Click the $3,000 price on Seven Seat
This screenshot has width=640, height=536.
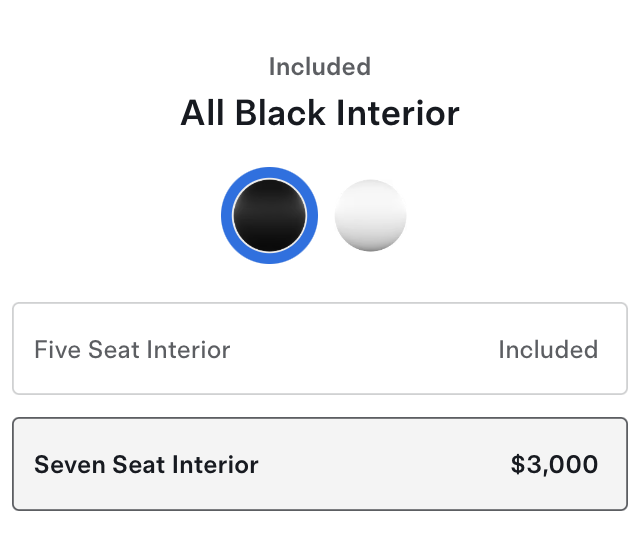[554, 465]
